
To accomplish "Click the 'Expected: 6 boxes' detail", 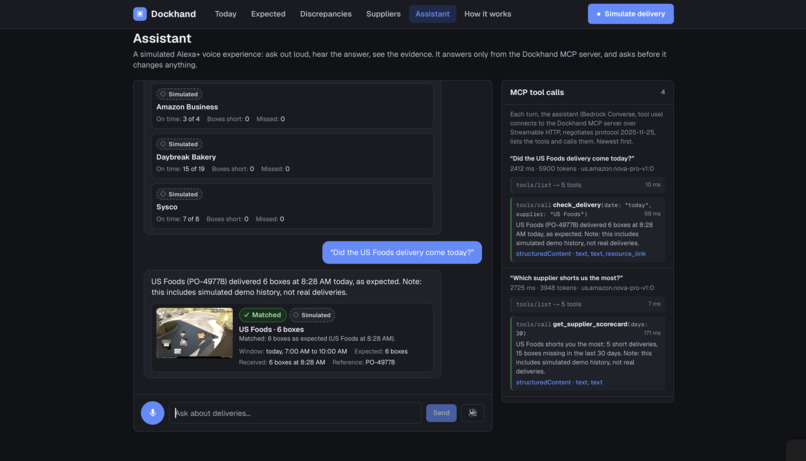I will [x=381, y=352].
